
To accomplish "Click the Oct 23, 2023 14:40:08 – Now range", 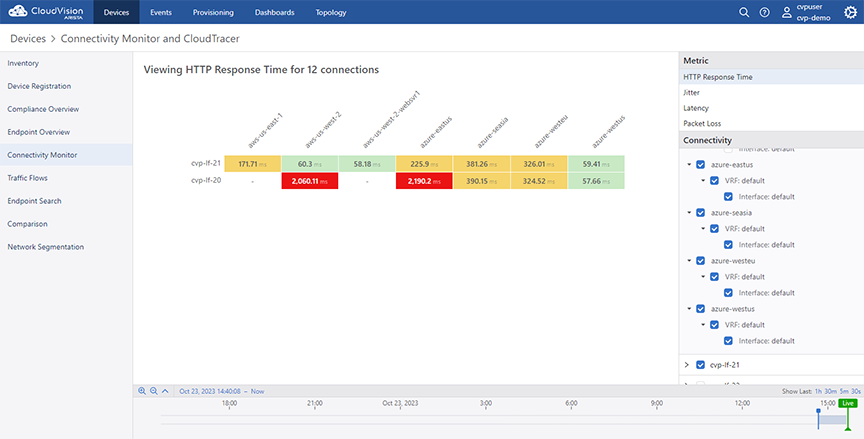I will pyautogui.click(x=222, y=392).
